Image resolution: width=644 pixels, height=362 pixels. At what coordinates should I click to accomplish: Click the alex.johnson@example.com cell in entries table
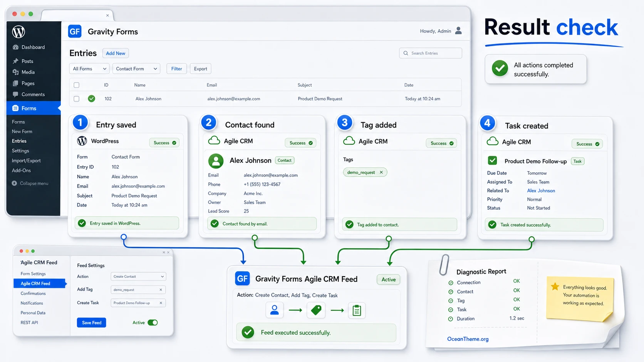point(234,99)
